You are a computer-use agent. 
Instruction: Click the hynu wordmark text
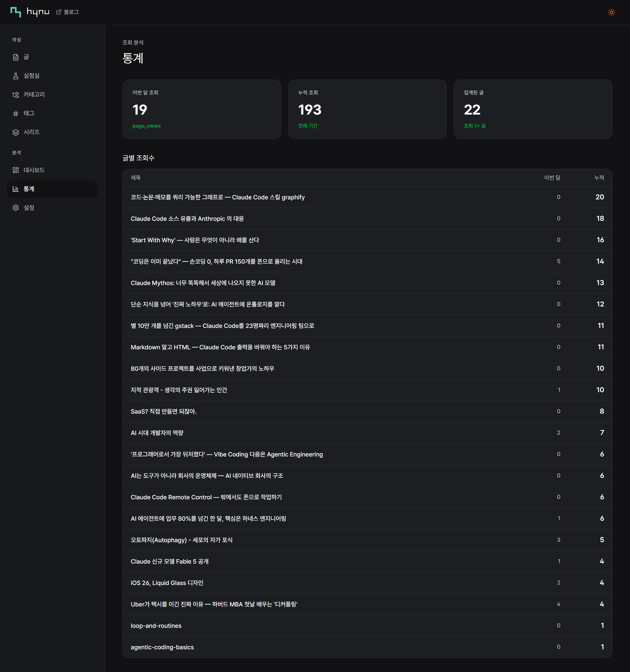(38, 12)
